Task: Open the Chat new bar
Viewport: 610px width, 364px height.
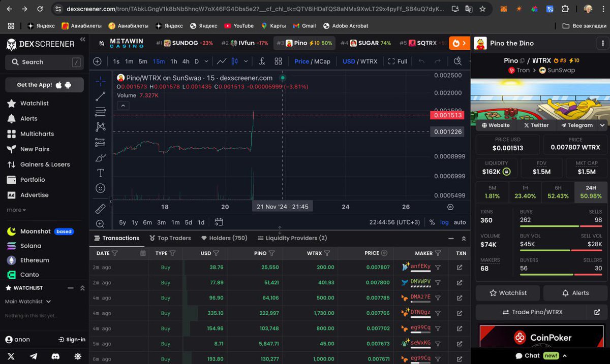Action: click(541, 356)
